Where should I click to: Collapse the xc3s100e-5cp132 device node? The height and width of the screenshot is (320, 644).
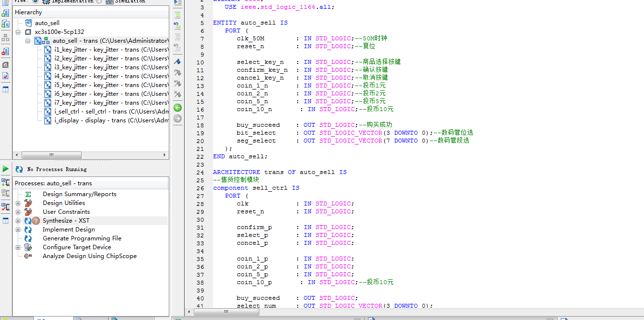click(18, 32)
